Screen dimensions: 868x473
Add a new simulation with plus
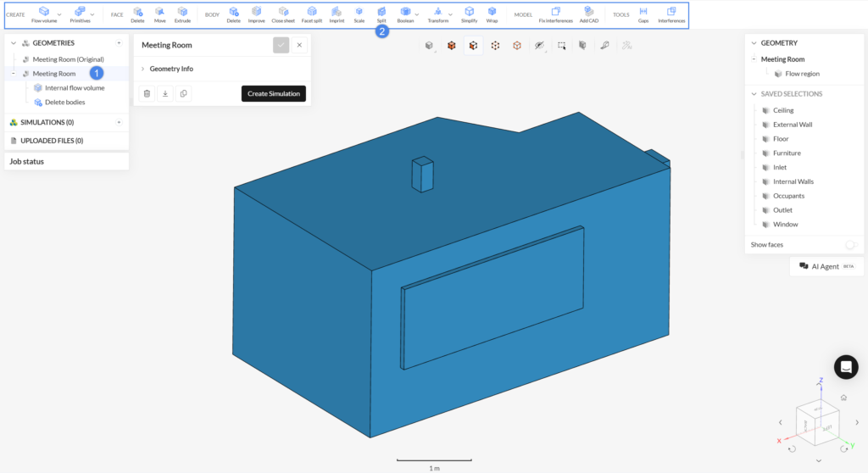click(119, 122)
